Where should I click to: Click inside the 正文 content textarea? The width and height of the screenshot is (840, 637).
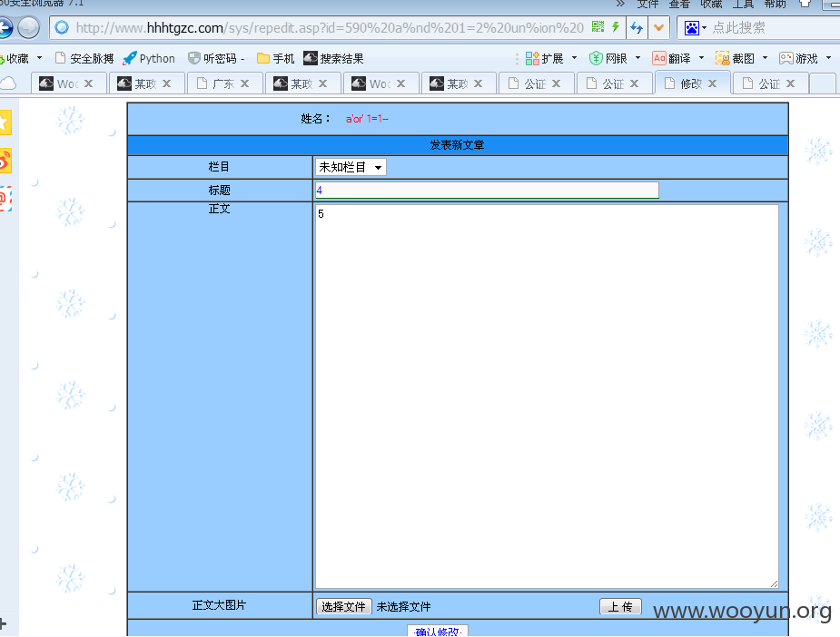(x=547, y=397)
